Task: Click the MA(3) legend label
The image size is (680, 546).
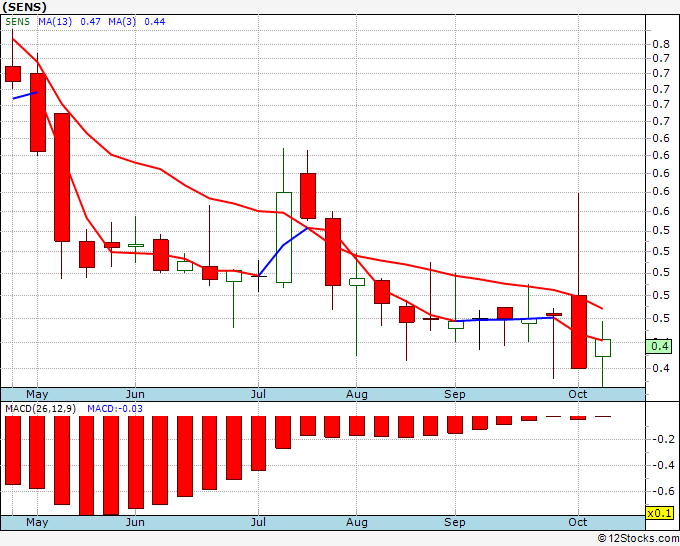Action: [122, 22]
